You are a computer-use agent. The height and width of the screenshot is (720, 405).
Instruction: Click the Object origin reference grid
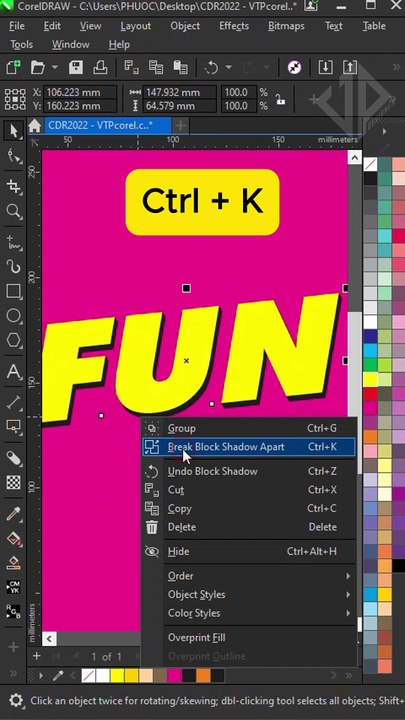[15, 99]
